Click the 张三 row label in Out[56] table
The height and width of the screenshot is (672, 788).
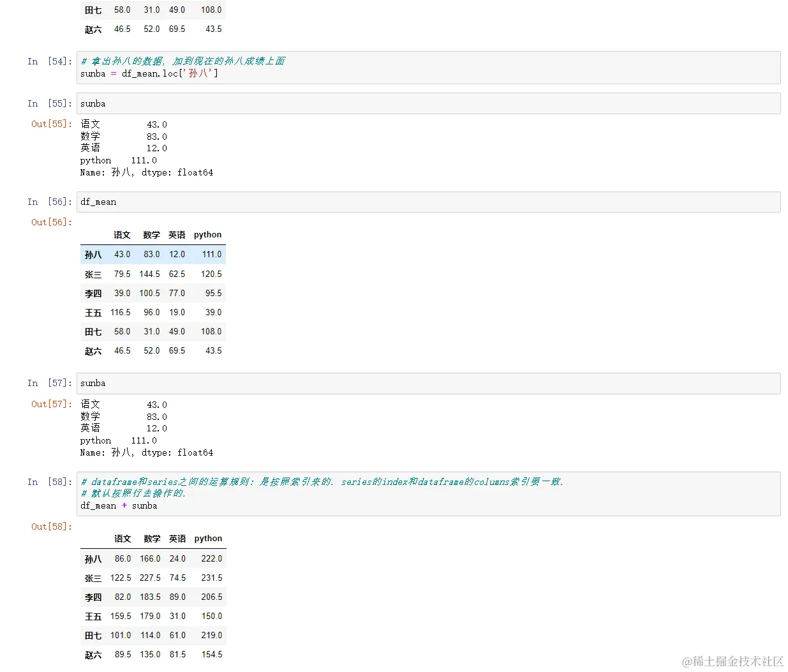[x=93, y=274]
